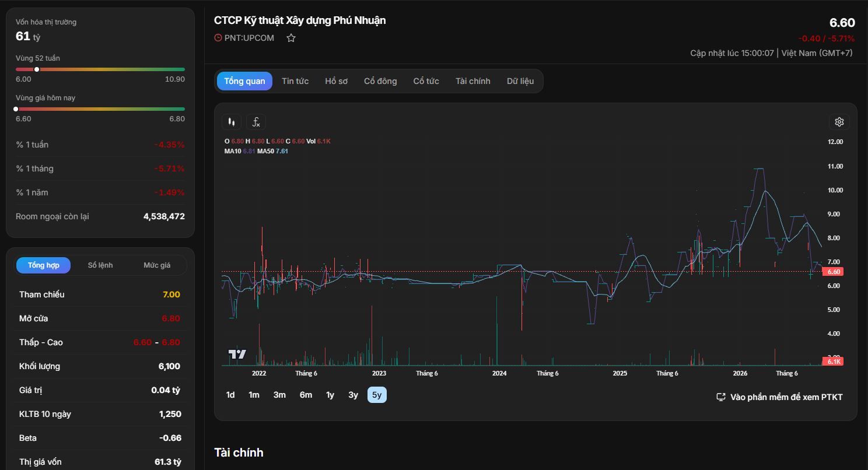The image size is (868, 470).
Task: Open the Cổ tức tab
Action: point(426,81)
